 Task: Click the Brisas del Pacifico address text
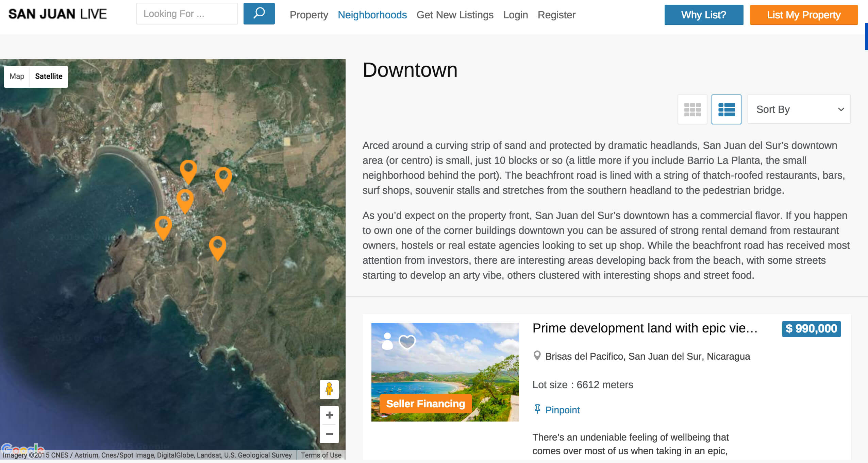[648, 356]
